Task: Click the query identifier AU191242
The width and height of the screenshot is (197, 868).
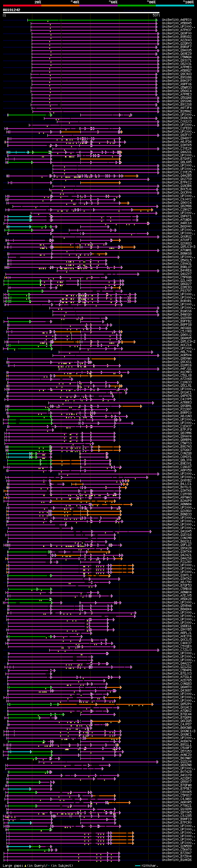Action: [x=11, y=10]
